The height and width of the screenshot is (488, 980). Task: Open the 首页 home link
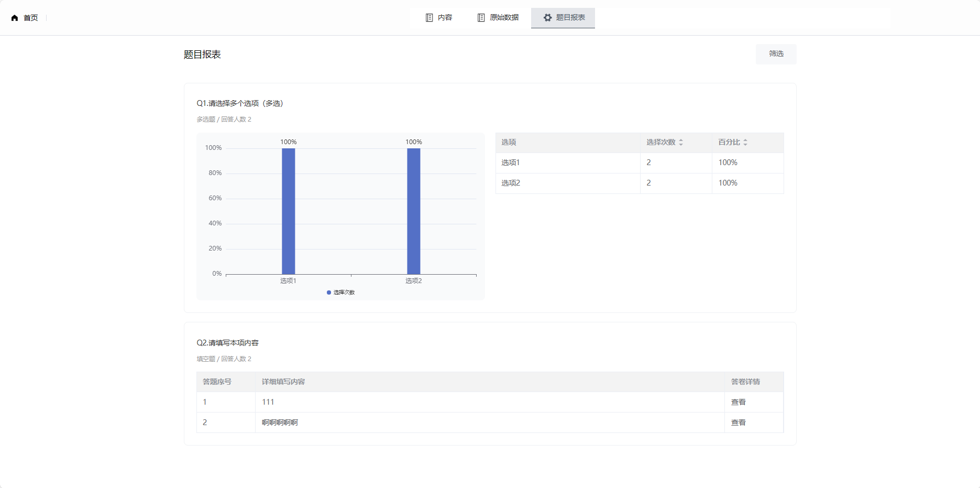(25, 18)
